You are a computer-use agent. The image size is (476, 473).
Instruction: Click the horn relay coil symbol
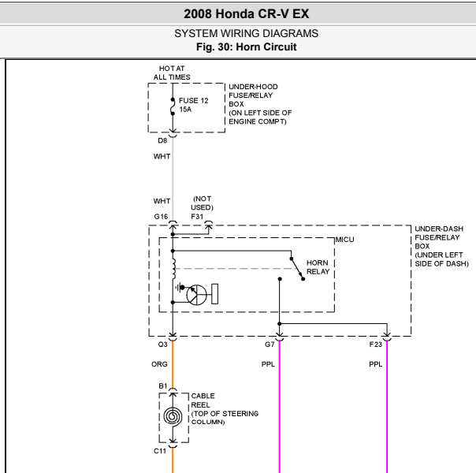click(x=173, y=269)
